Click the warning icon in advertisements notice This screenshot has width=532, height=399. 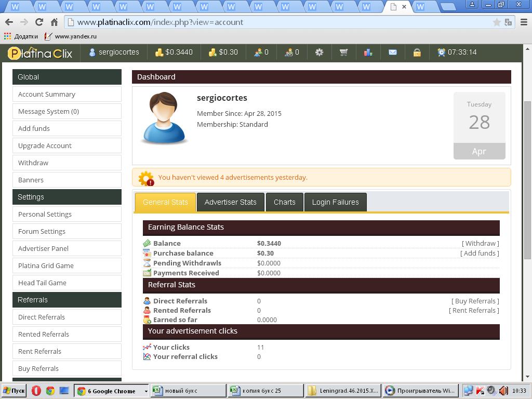tap(146, 178)
